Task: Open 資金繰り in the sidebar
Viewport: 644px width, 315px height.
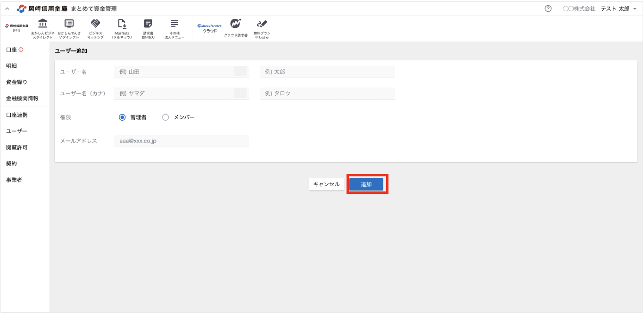Action: coord(17,82)
